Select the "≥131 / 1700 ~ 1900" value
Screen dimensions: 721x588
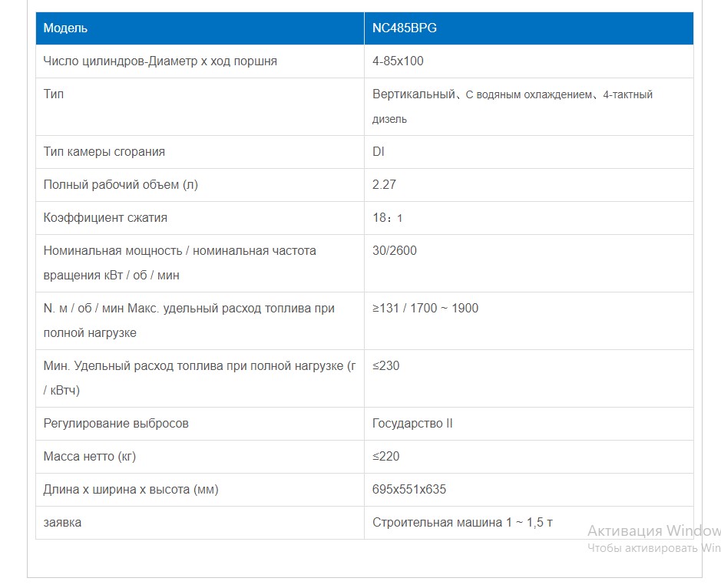[425, 309]
